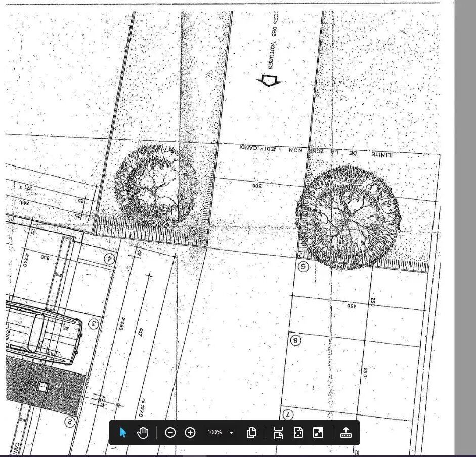Click circled number 4 marker
This screenshot has height=457, width=476.
[109, 259]
